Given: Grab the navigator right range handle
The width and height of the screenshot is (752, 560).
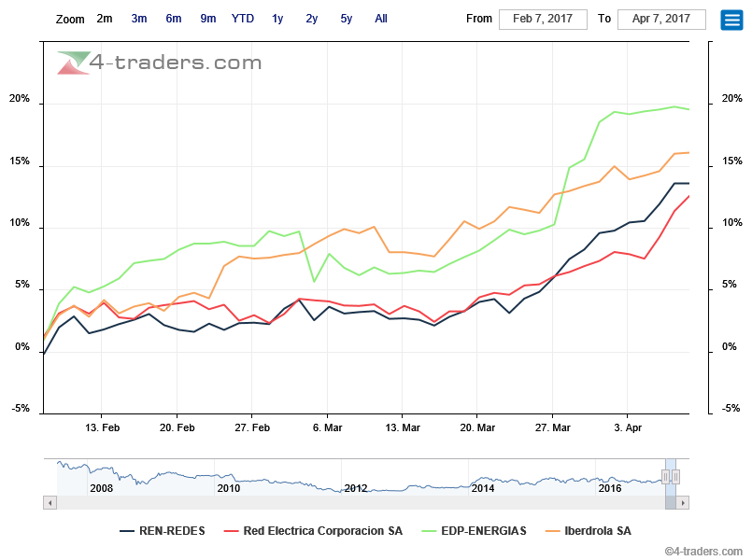Looking at the screenshot, I should pyautogui.click(x=675, y=477).
